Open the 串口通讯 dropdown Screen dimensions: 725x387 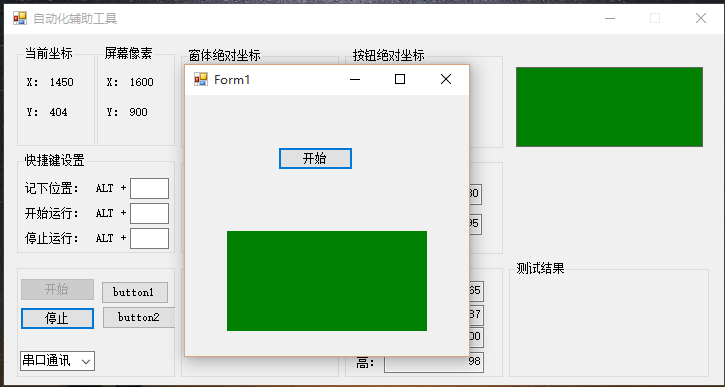tap(57, 361)
